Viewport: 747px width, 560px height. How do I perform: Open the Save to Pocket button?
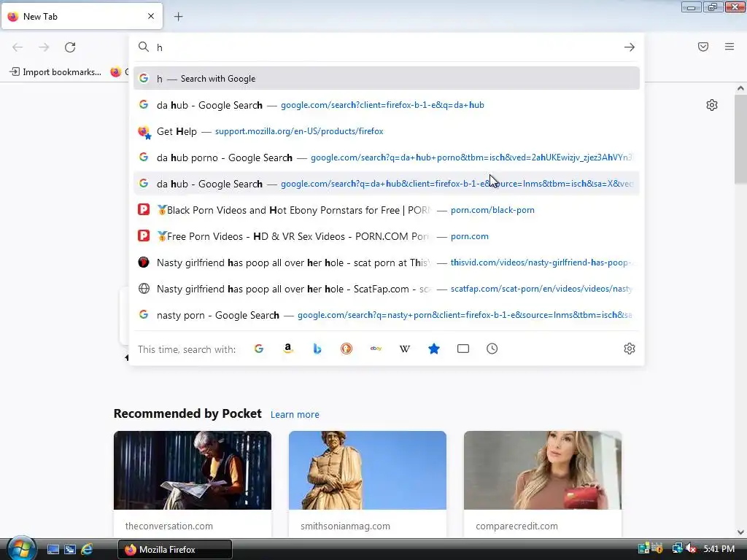[703, 47]
